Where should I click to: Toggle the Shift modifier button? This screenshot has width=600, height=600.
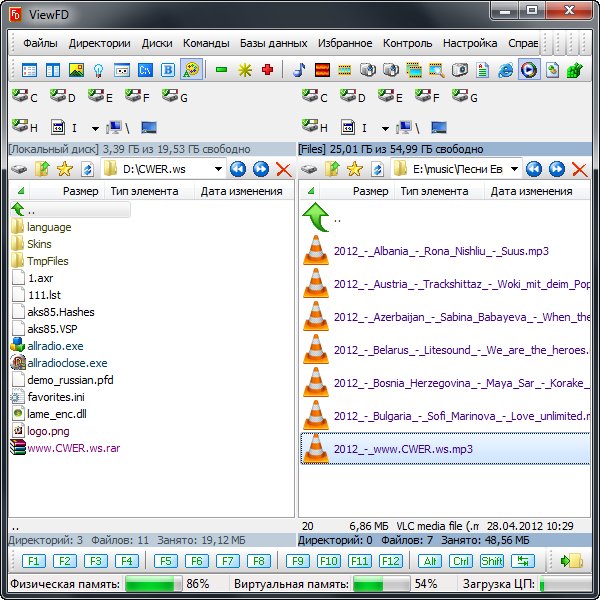pos(492,561)
